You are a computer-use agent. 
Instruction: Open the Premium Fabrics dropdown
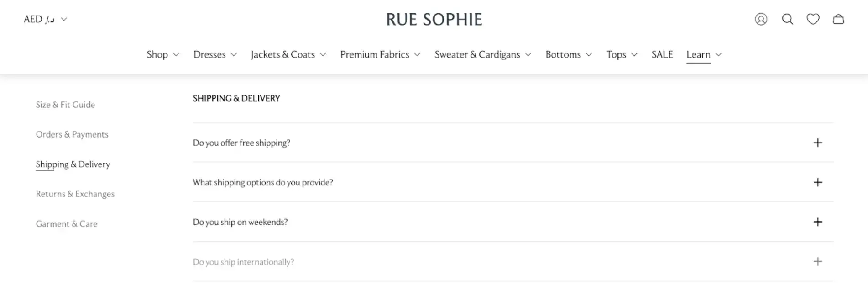click(x=380, y=54)
